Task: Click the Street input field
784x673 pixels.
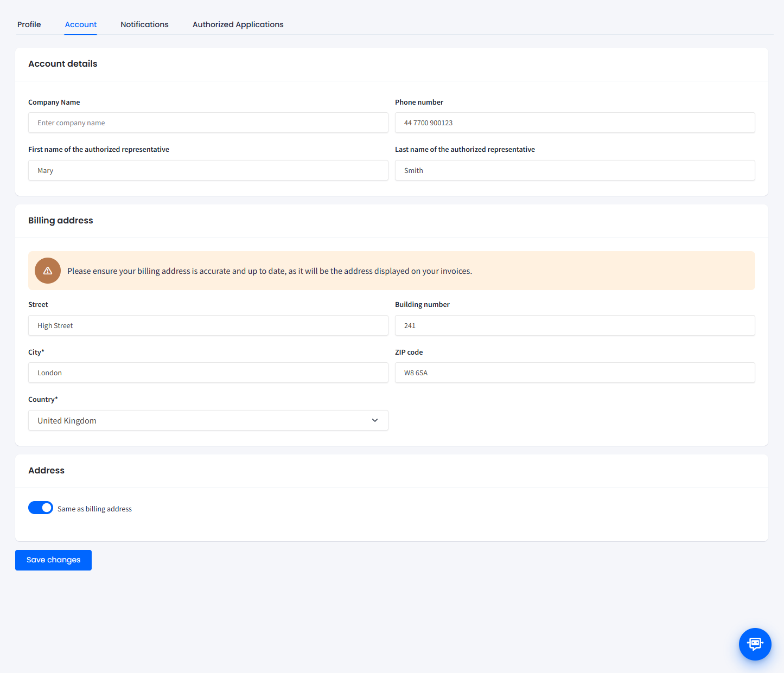Action: point(208,325)
